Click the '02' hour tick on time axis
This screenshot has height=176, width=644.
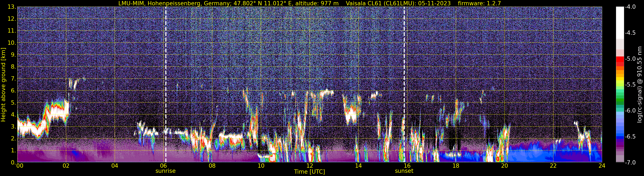tap(66, 166)
